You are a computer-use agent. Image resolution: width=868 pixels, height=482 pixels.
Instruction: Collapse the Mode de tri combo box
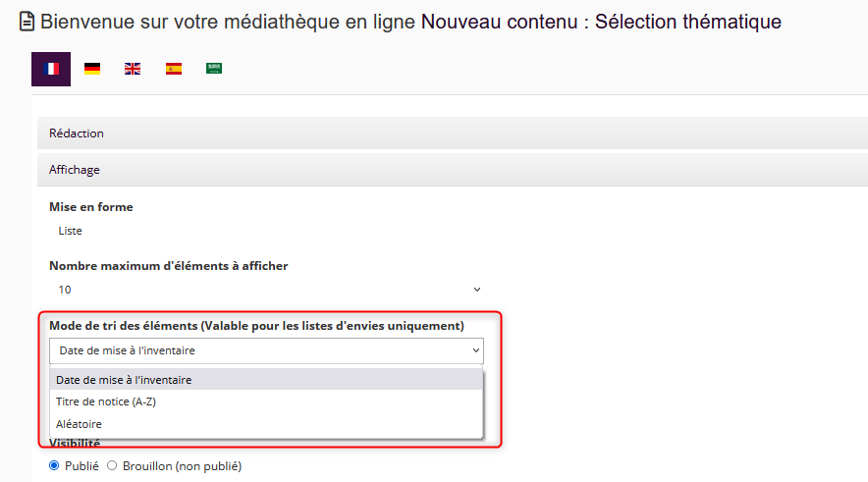click(266, 350)
